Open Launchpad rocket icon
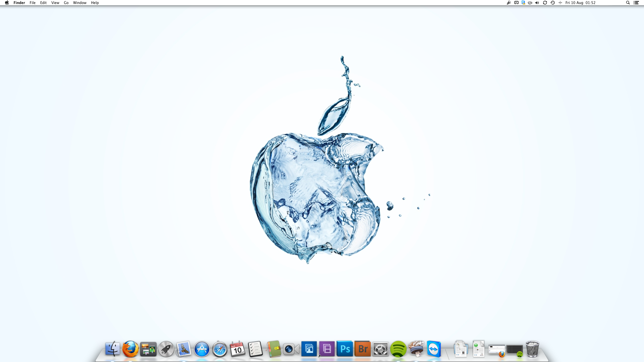This screenshot has width=644, height=362. (x=166, y=349)
